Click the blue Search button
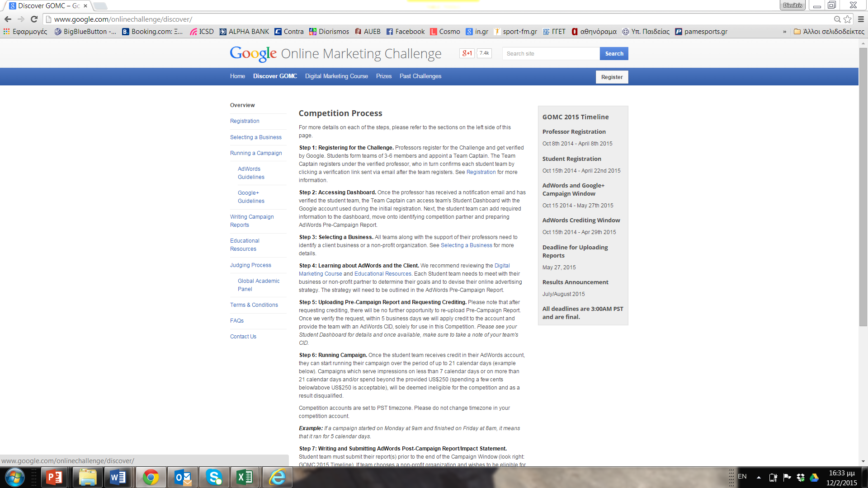Image resolution: width=868 pixels, height=488 pixels. [614, 54]
